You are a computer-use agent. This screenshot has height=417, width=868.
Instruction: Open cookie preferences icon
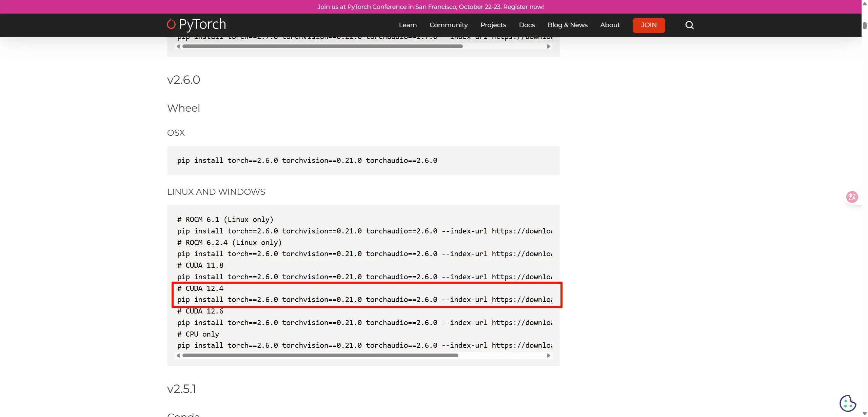(847, 403)
